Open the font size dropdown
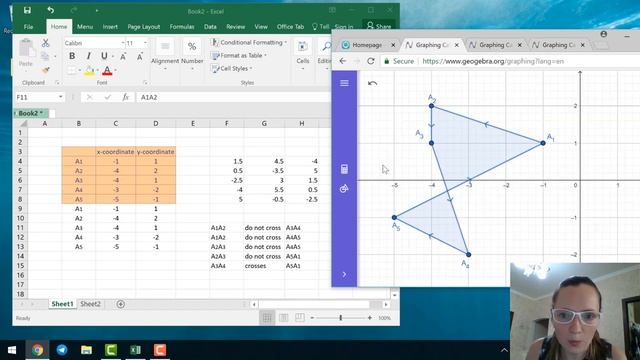Image resolution: width=640 pixels, height=360 pixels. pyautogui.click(x=145, y=43)
